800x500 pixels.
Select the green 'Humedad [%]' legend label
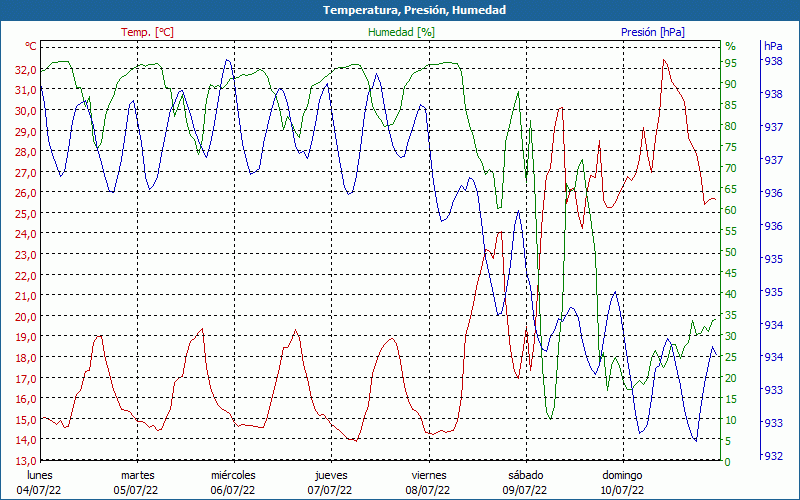pyautogui.click(x=402, y=32)
